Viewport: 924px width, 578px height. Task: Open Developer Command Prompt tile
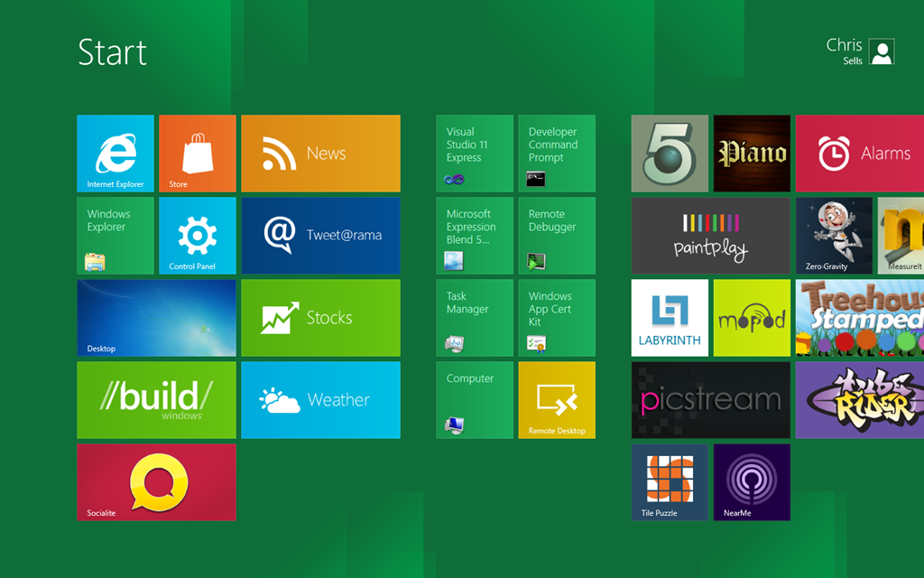point(557,154)
